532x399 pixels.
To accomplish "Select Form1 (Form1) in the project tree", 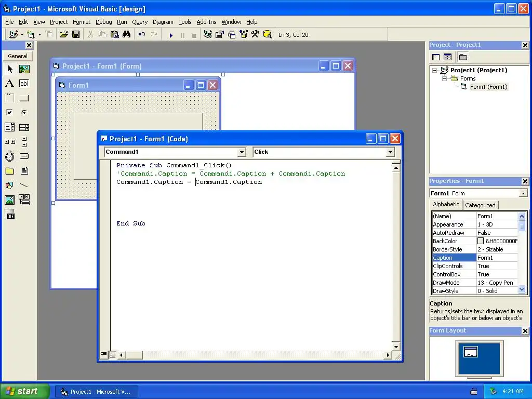I will point(488,87).
